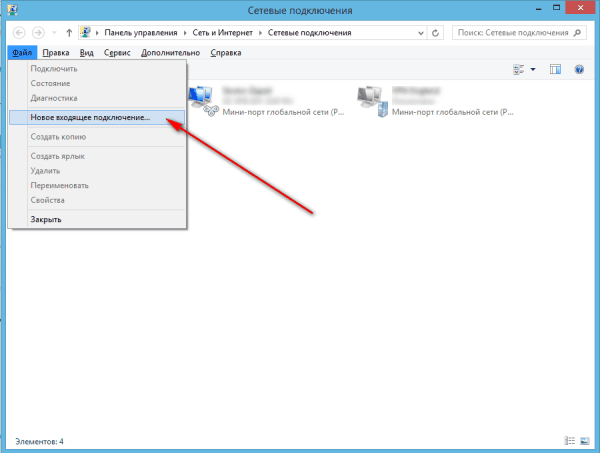
Task: Click the change view icon button
Action: pyautogui.click(x=518, y=69)
